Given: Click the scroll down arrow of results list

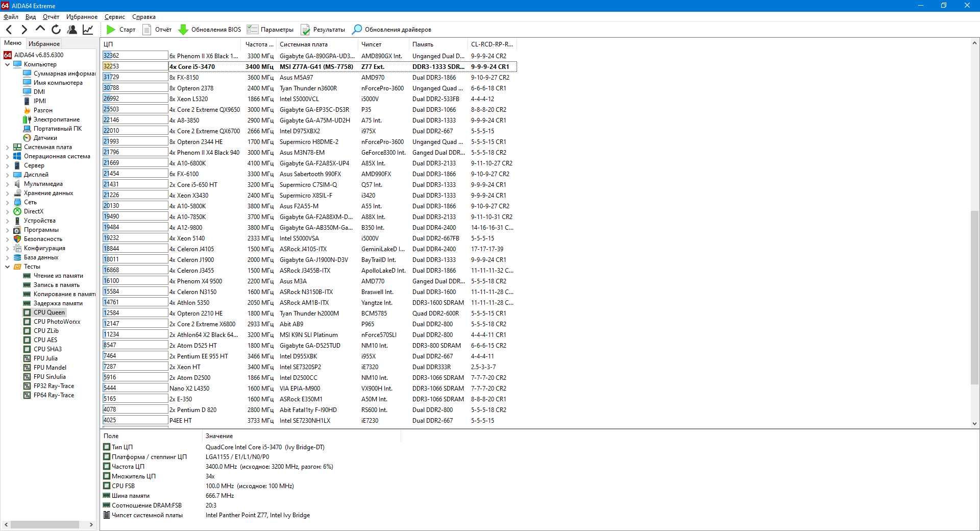Looking at the screenshot, I should coord(974,423).
